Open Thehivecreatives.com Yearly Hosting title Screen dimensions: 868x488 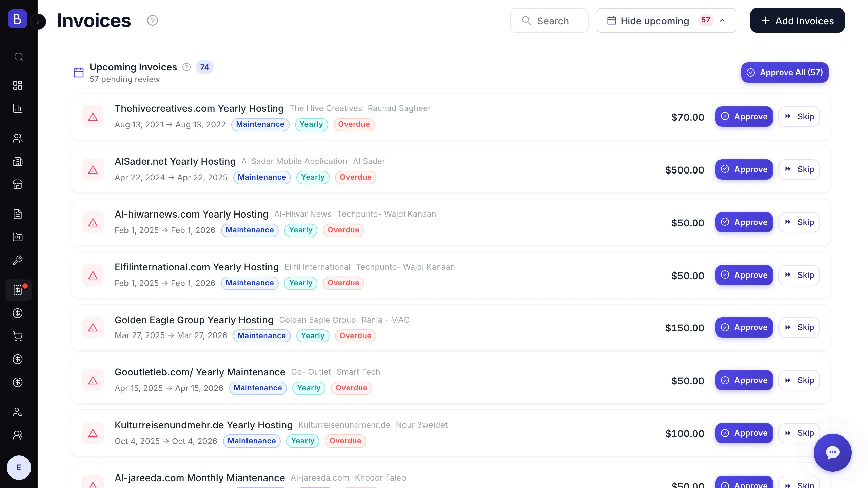point(199,108)
